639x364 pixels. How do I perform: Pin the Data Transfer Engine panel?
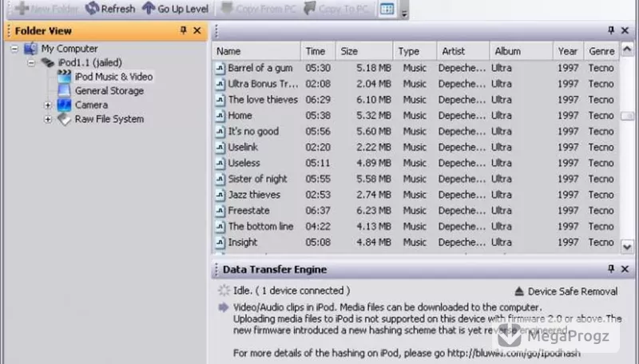pos(611,269)
